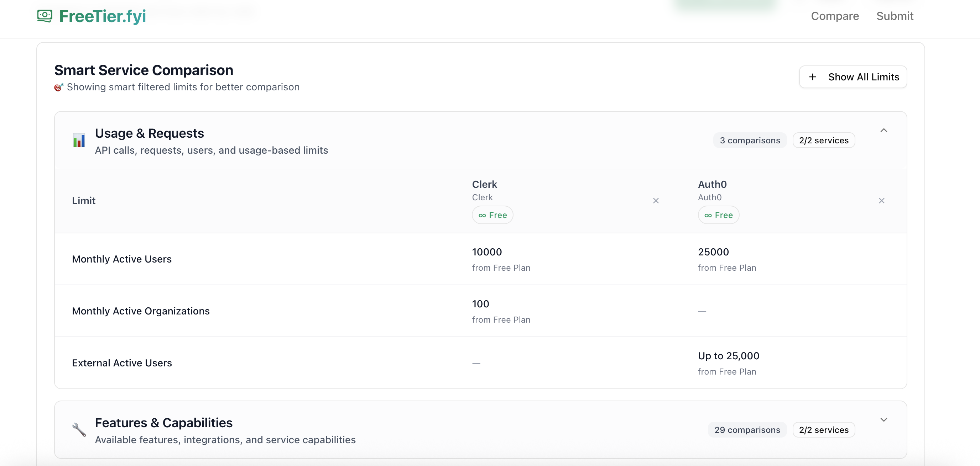Click 'from Free Plan' under Up to 25,000
The height and width of the screenshot is (466, 980).
(x=726, y=372)
